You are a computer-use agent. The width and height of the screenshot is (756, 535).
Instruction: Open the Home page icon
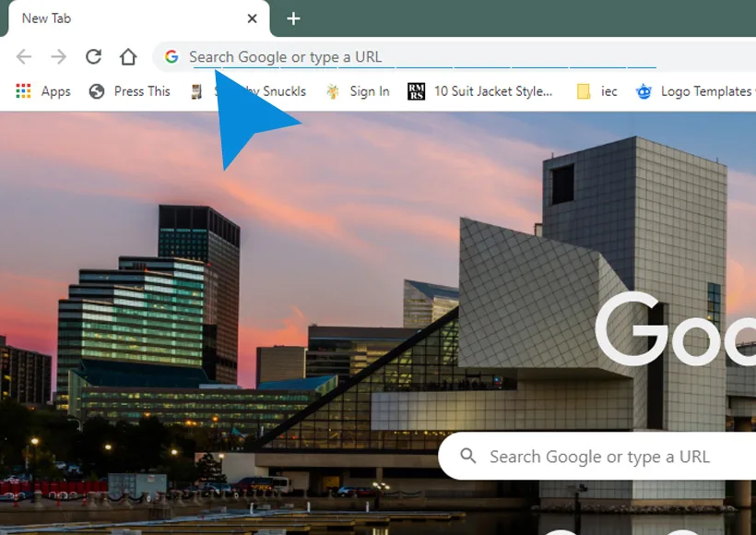click(128, 57)
